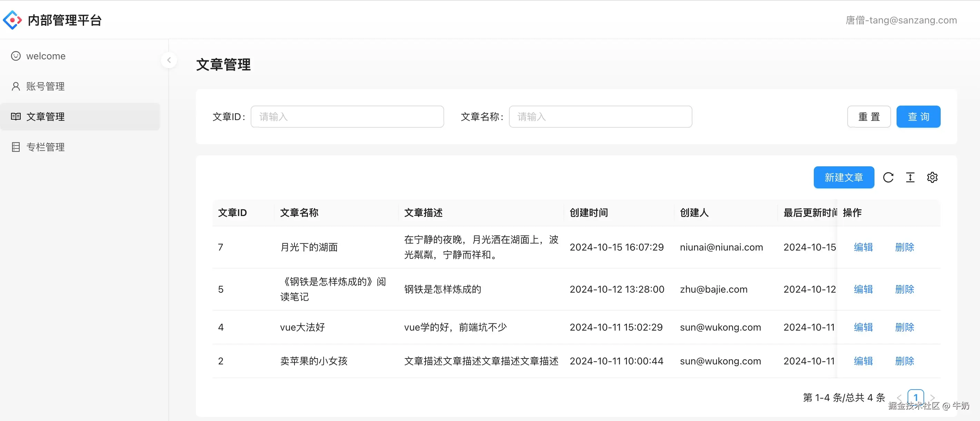Create new article via 新建文章 button
The image size is (980, 421).
(x=844, y=177)
